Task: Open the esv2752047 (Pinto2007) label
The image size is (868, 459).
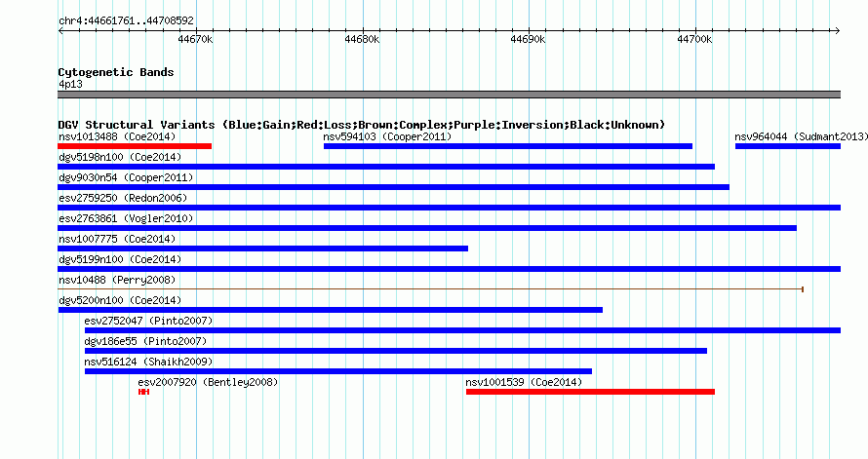Action: click(148, 321)
